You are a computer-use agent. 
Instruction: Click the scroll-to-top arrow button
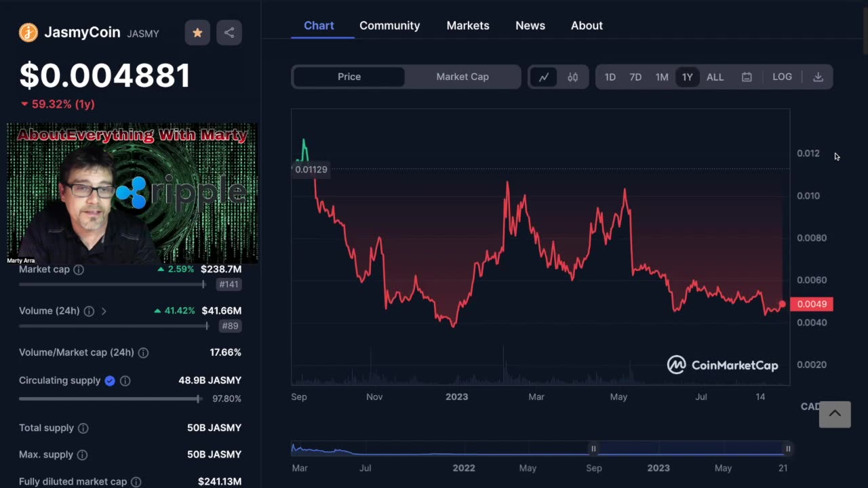pyautogui.click(x=835, y=413)
